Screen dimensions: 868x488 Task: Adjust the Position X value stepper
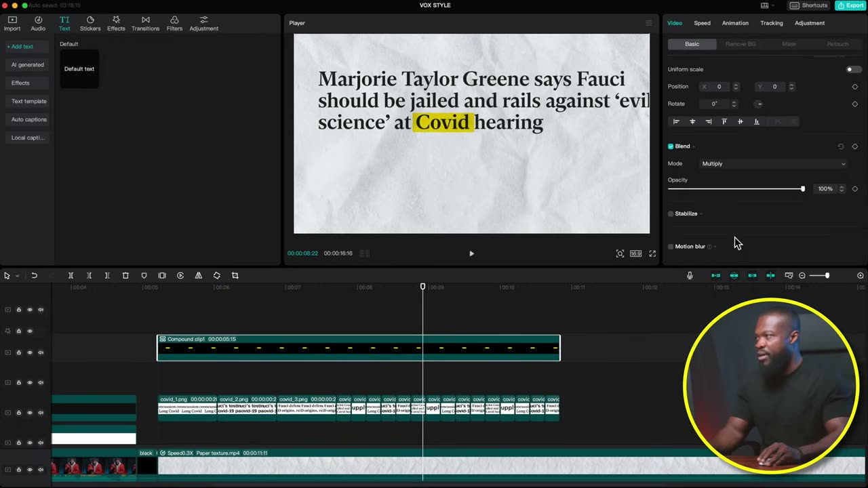tap(736, 87)
